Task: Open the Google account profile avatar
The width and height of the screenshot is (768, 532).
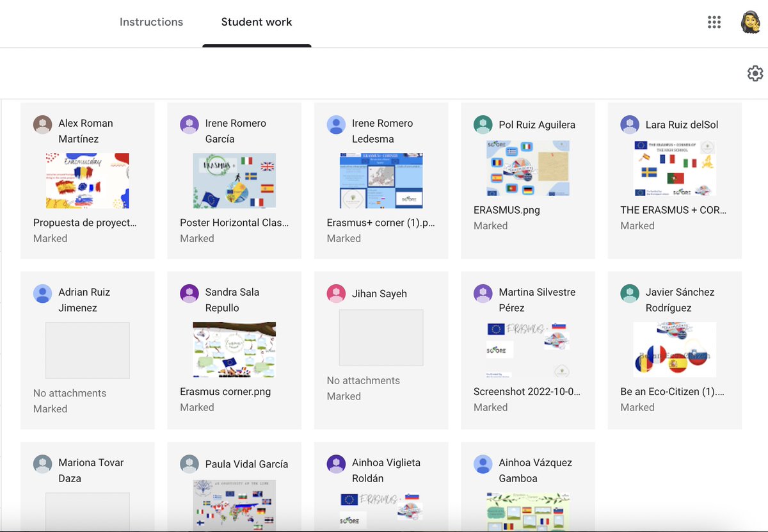Action: [x=750, y=22]
